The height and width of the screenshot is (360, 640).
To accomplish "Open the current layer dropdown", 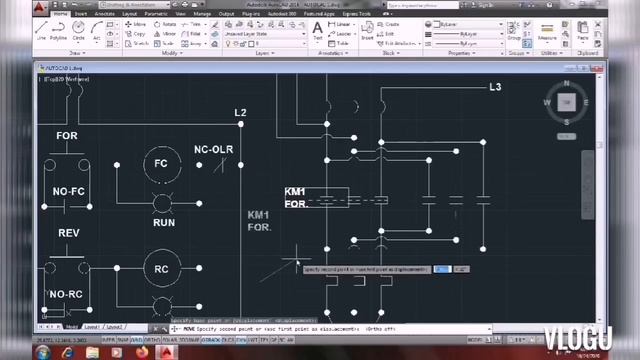I will click(x=265, y=43).
